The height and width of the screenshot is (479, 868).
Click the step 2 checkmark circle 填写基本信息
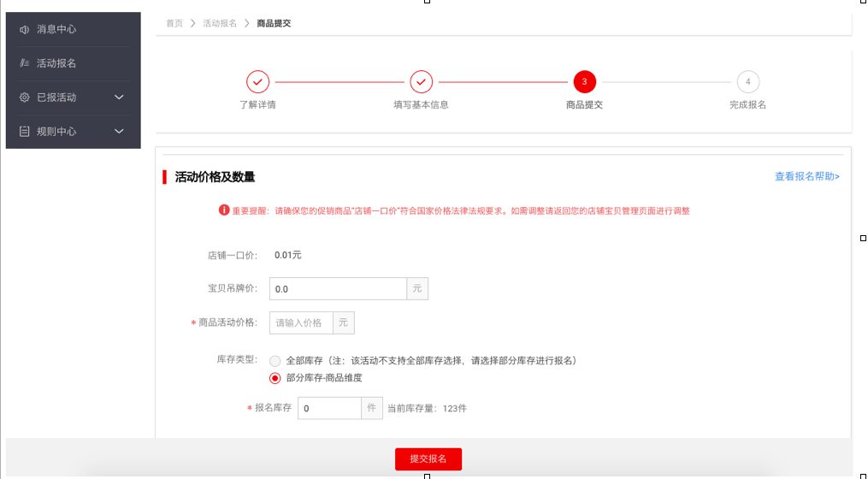[x=421, y=81]
